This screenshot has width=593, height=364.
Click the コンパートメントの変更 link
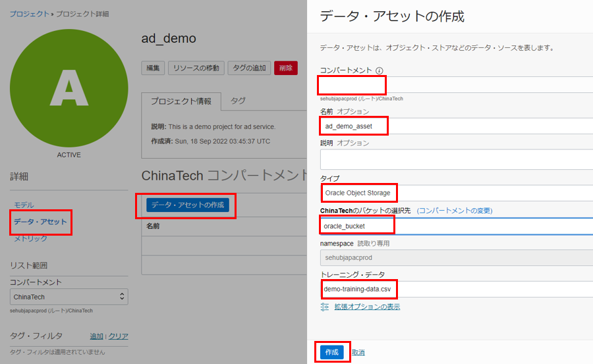(x=455, y=211)
